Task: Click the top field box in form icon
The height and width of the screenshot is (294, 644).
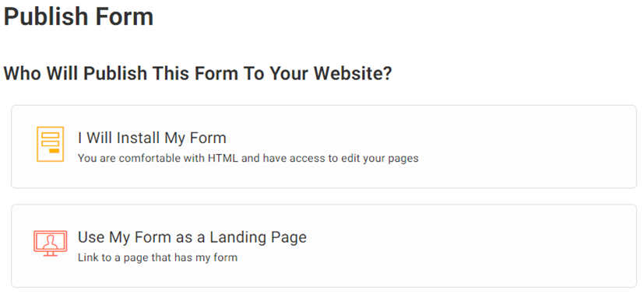Action: [51, 135]
